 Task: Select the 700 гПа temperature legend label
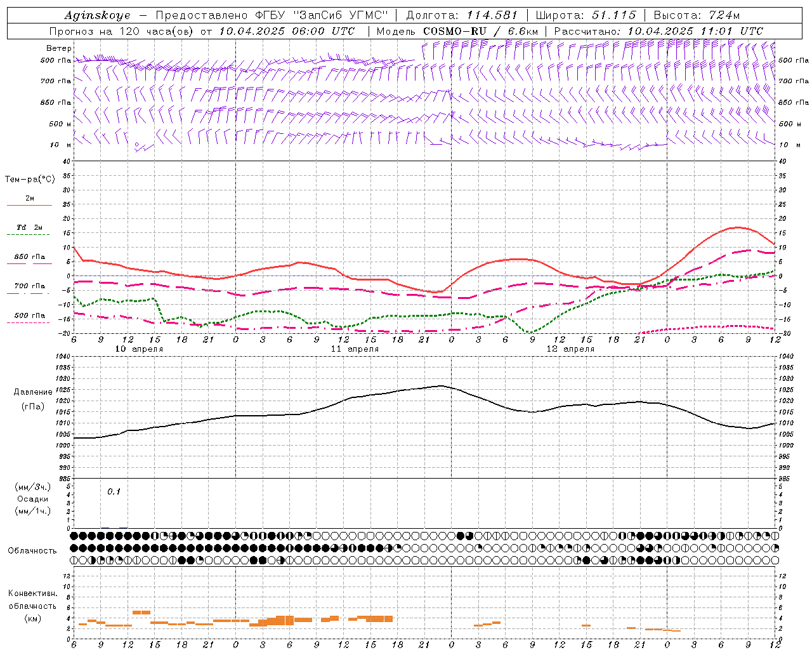point(30,286)
